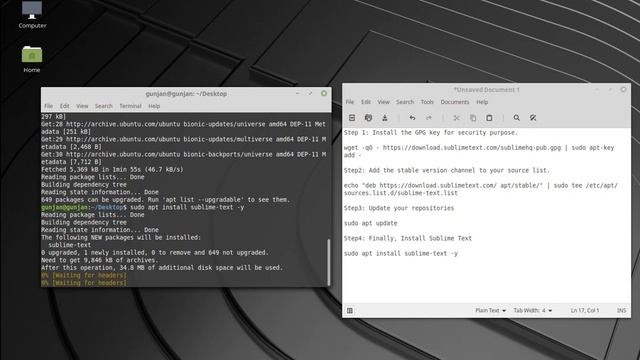Image resolution: width=640 pixels, height=360 pixels.
Task: Open Help menu in the text editor
Action: pos(482,102)
